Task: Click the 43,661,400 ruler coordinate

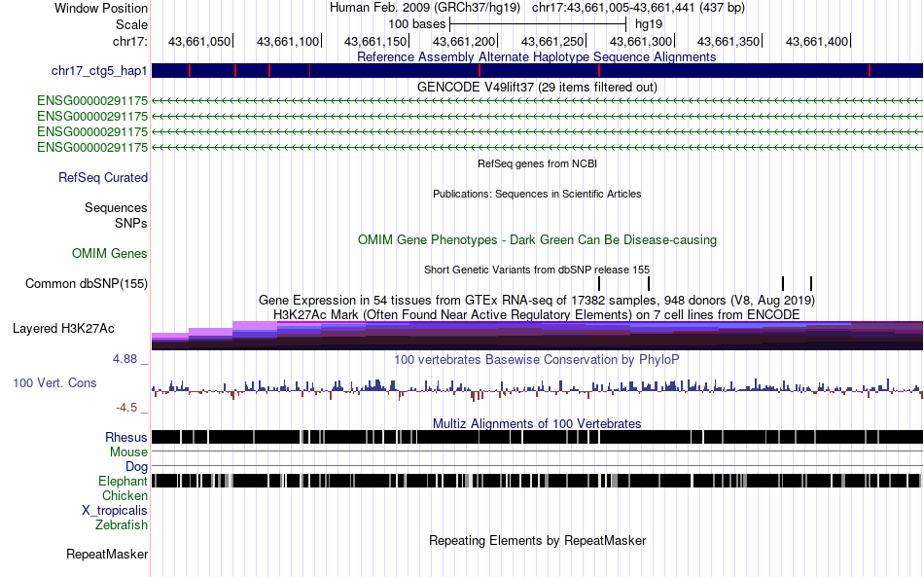Action: [x=817, y=41]
